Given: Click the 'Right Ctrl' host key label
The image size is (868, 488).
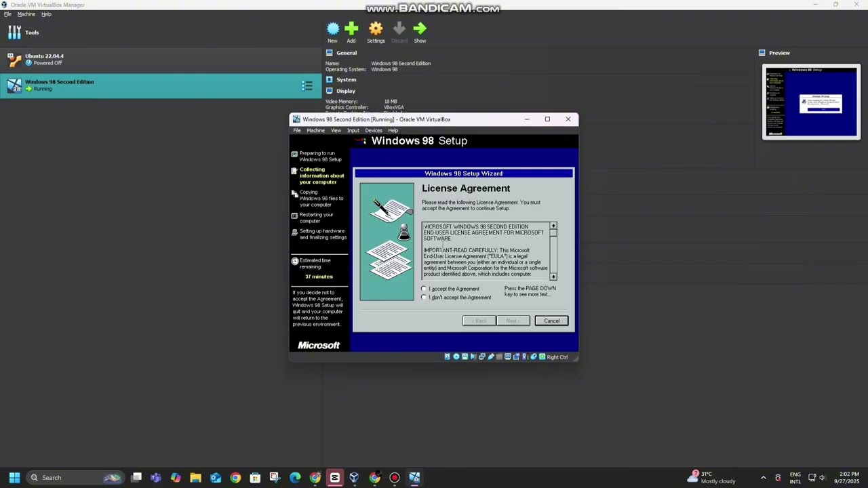Looking at the screenshot, I should 557,357.
